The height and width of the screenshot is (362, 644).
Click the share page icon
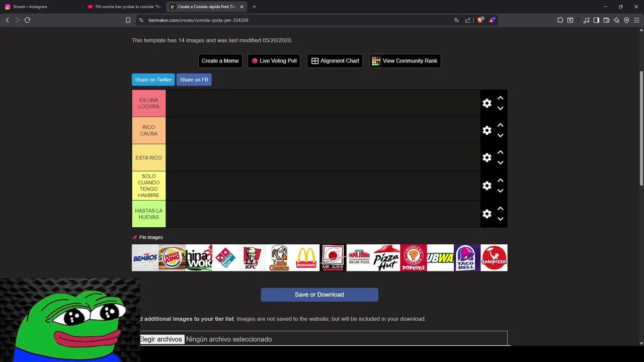pyautogui.click(x=468, y=20)
